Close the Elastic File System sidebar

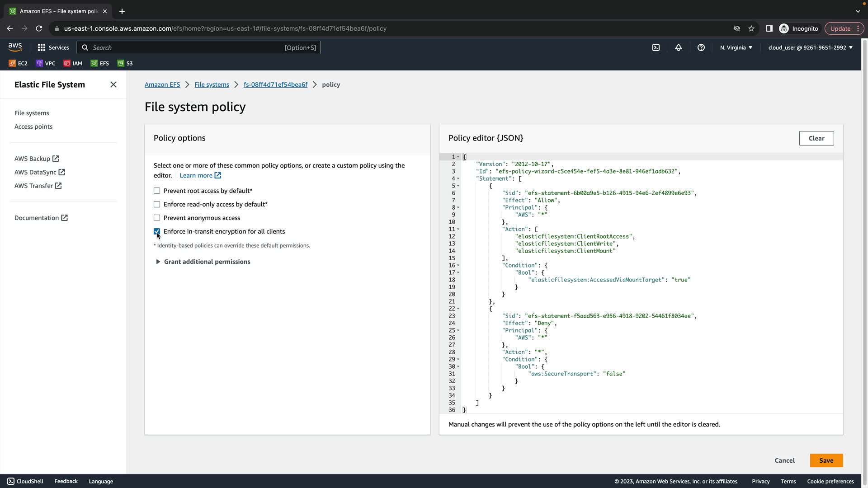113,84
